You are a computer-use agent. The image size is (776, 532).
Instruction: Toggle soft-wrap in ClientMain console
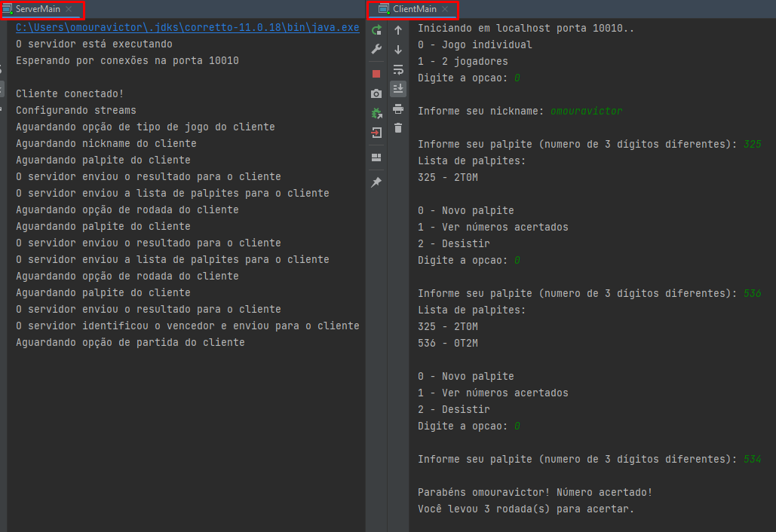tap(398, 69)
